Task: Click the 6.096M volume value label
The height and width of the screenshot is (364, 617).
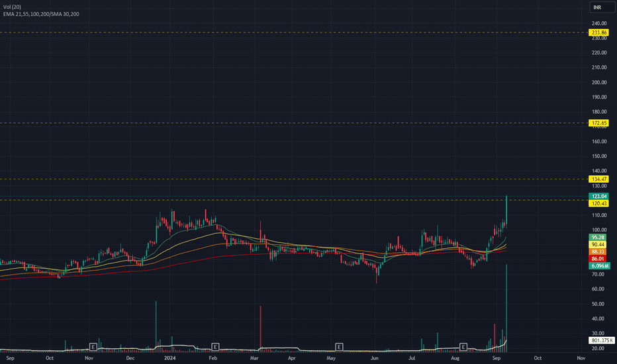Action: pos(599,266)
